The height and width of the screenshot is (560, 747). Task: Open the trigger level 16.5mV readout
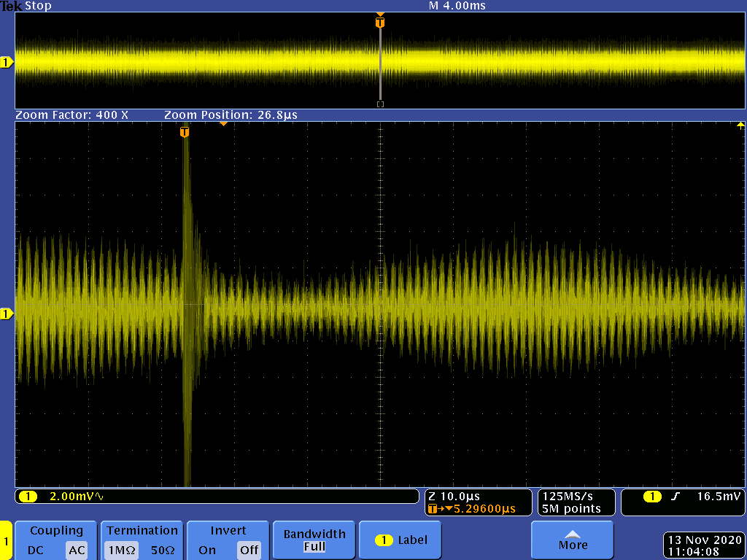(719, 497)
